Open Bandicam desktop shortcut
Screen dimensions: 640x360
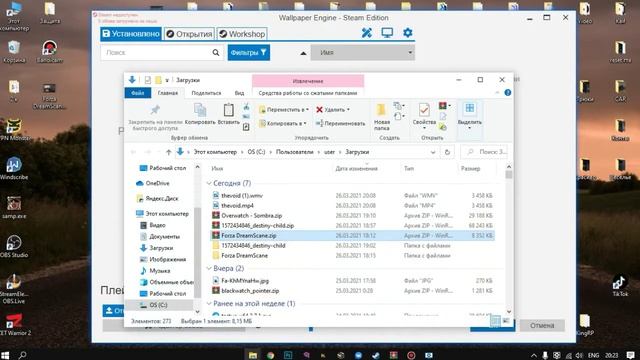click(x=49, y=52)
